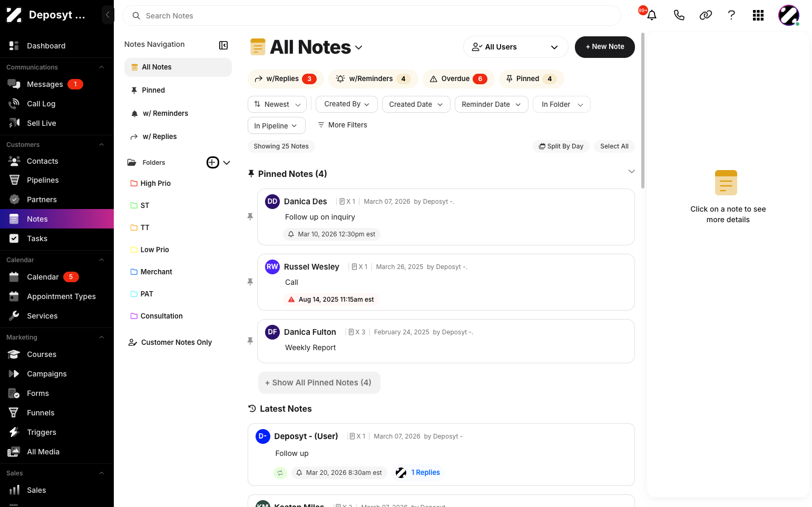The image size is (812, 507).
Task: Toggle the w/Reminders quick filter
Action: pyautogui.click(x=373, y=78)
